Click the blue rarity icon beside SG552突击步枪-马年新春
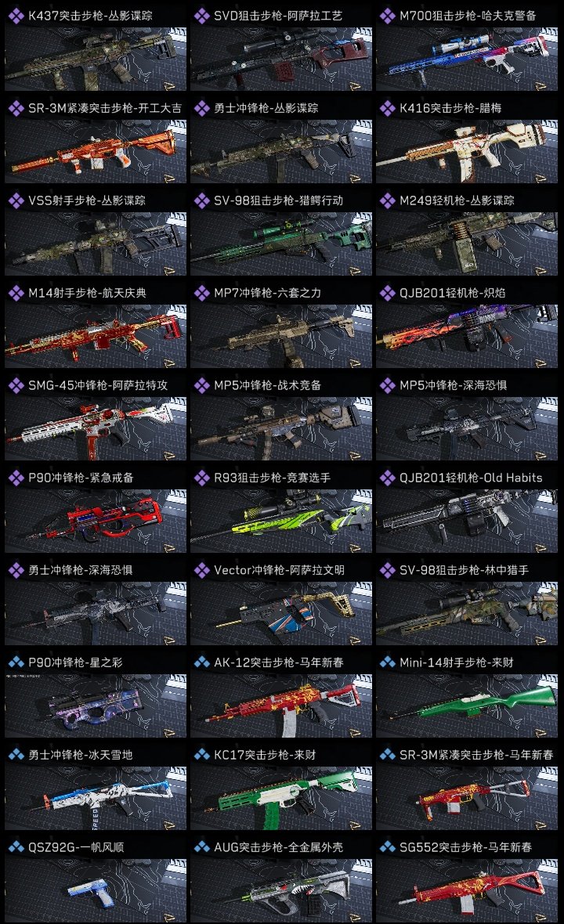 coord(387,847)
